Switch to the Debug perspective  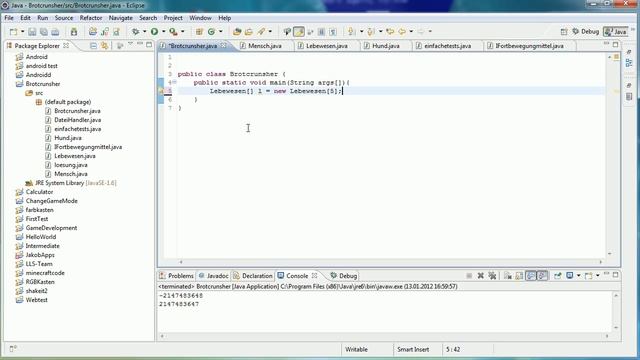[x=585, y=31]
